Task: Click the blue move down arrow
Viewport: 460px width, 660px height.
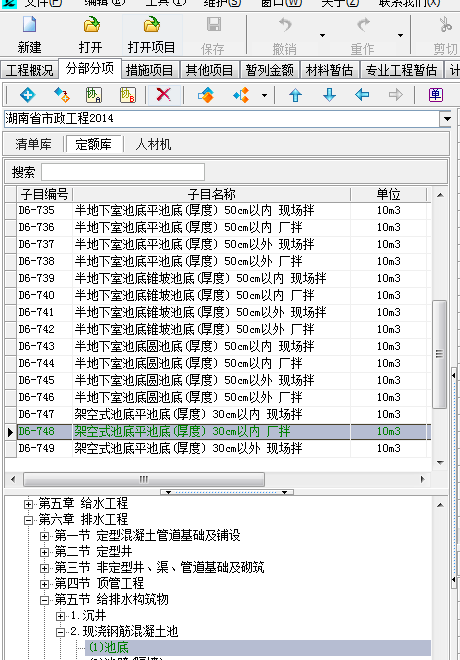Action: point(329,95)
